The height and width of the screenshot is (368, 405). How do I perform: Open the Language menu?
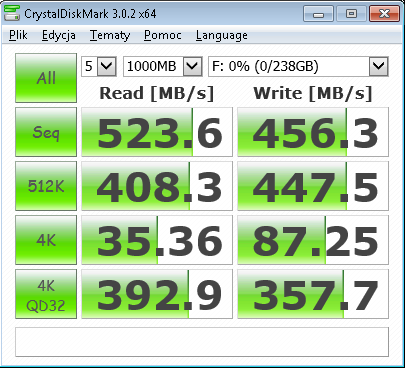coord(222,35)
